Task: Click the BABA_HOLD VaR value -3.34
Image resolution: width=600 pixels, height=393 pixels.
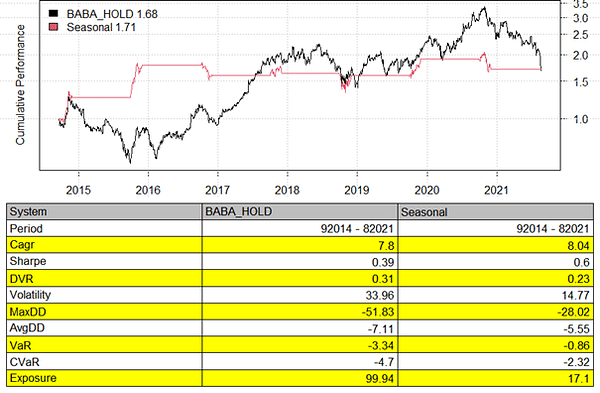Action: [381, 346]
